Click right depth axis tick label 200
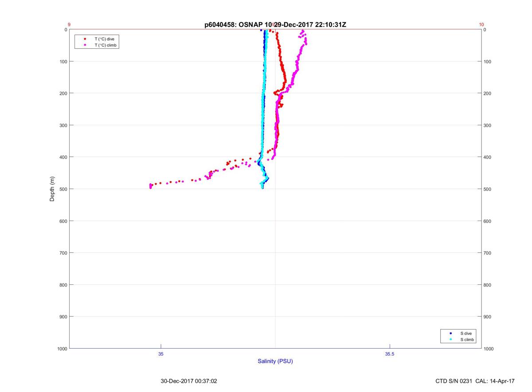 [x=487, y=93]
